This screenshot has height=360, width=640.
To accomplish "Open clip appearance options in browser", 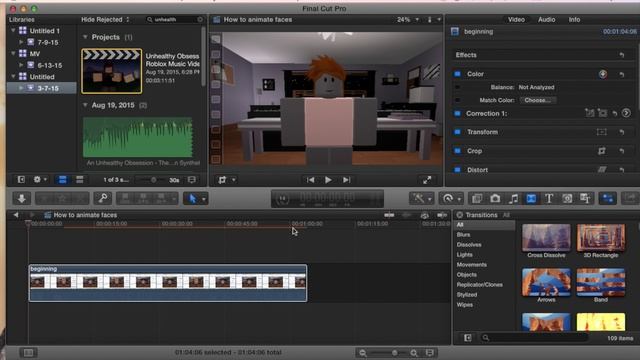I will pyautogui.click(x=191, y=180).
